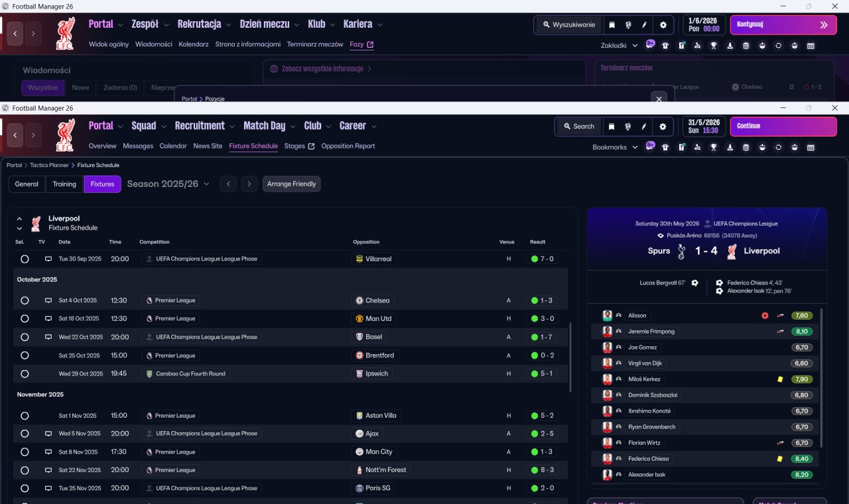Image resolution: width=849 pixels, height=504 pixels.
Task: Open the shirt bookmark icon beside Bookmarks
Action: (665, 147)
